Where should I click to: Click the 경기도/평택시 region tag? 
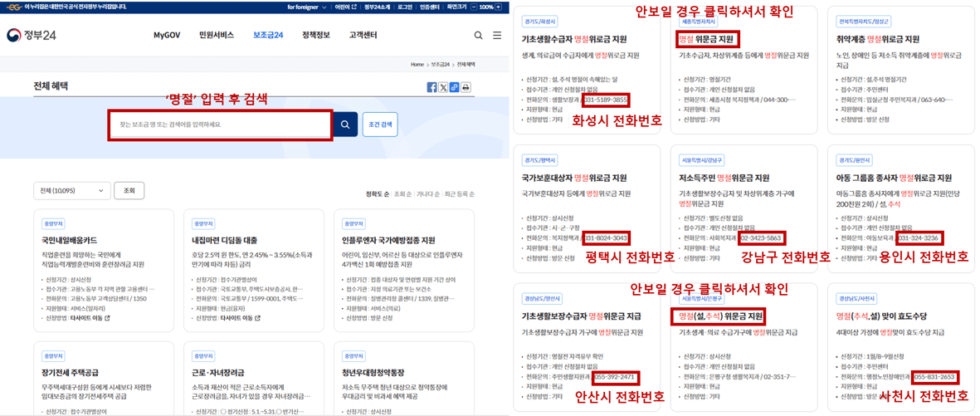[x=538, y=159]
